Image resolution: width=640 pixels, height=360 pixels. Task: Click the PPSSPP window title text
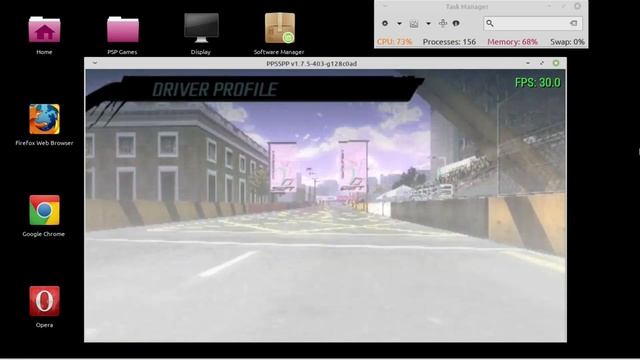[x=311, y=64]
